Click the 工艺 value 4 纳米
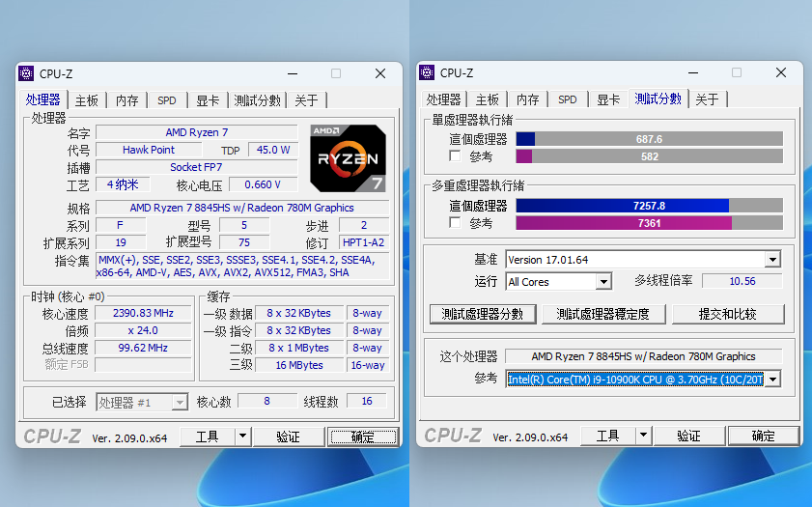The height and width of the screenshot is (507, 812). 123,184
